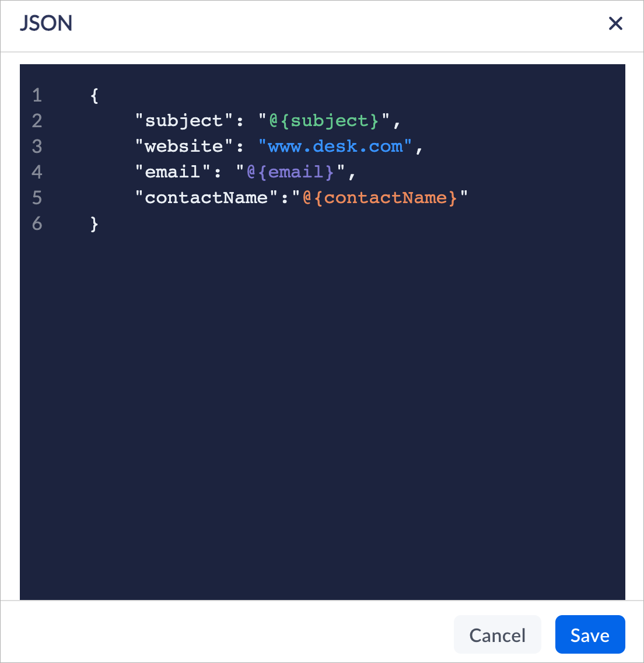Click the closing brace on line 6
Viewport: 644px width, 663px height.
(x=94, y=224)
